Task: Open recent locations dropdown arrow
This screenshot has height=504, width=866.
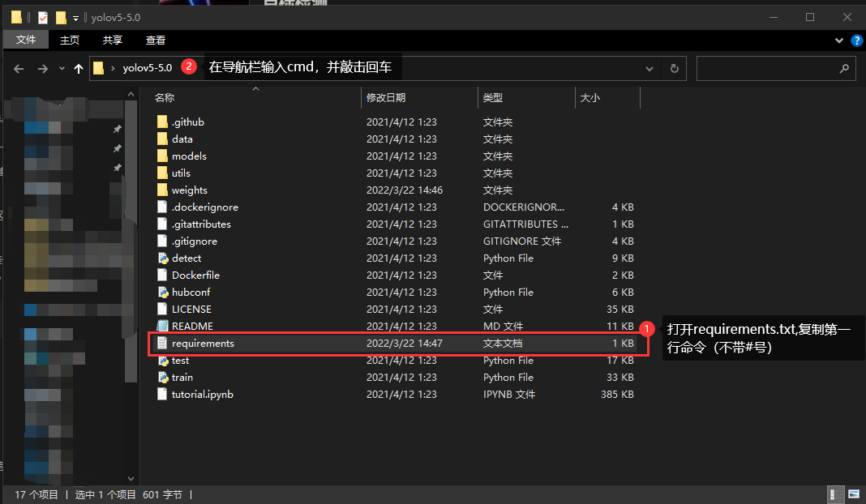Action: point(62,68)
